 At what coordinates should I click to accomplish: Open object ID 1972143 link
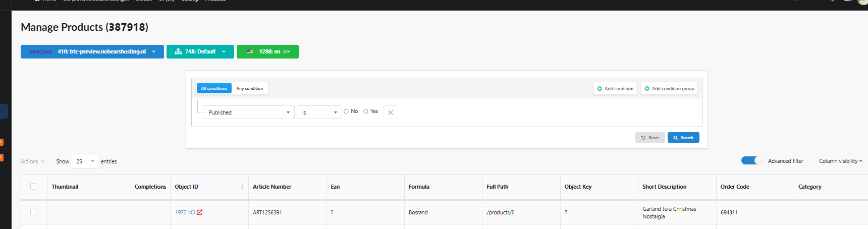pyautogui.click(x=185, y=212)
